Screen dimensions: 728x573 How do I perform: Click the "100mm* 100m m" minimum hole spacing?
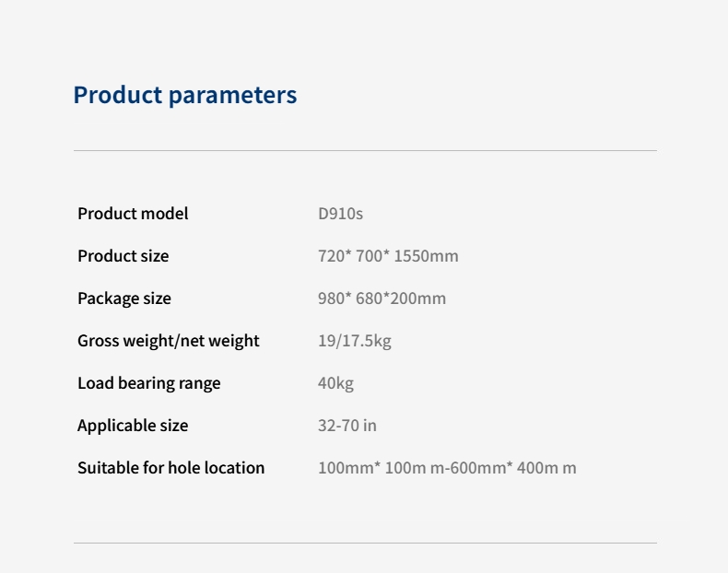pos(372,468)
